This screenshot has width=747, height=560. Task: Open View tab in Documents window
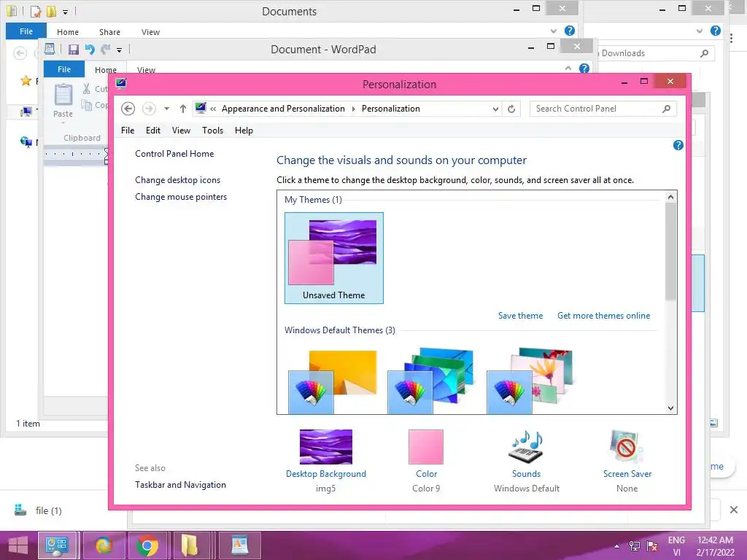pyautogui.click(x=150, y=32)
